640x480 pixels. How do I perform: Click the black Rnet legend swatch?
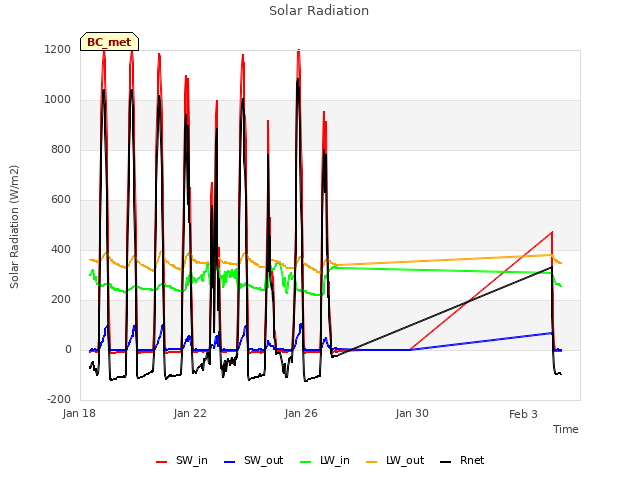click(x=446, y=462)
